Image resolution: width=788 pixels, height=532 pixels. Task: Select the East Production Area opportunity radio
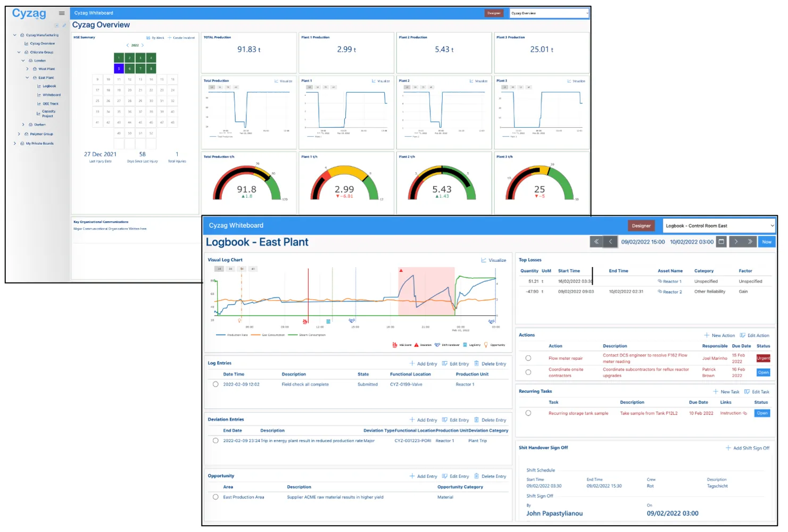(x=215, y=497)
